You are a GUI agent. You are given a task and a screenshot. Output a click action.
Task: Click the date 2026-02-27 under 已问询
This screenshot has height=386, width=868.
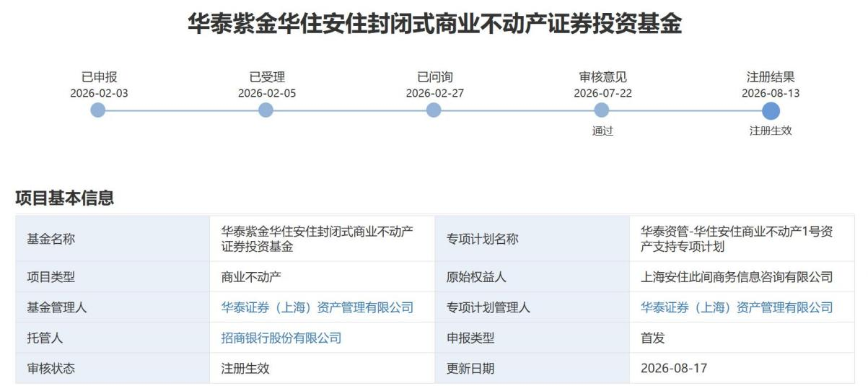tap(434, 93)
